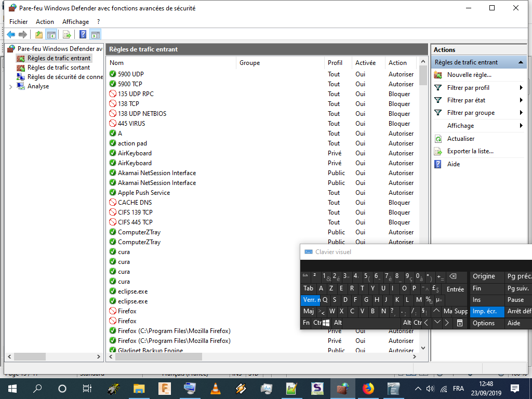Click the red block icon of CACHE DNS

click(113, 202)
